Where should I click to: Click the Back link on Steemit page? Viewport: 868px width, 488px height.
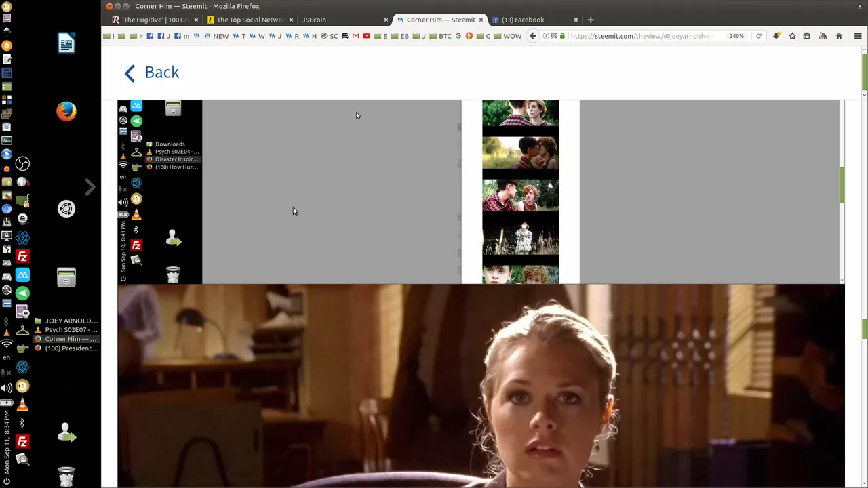(x=152, y=73)
